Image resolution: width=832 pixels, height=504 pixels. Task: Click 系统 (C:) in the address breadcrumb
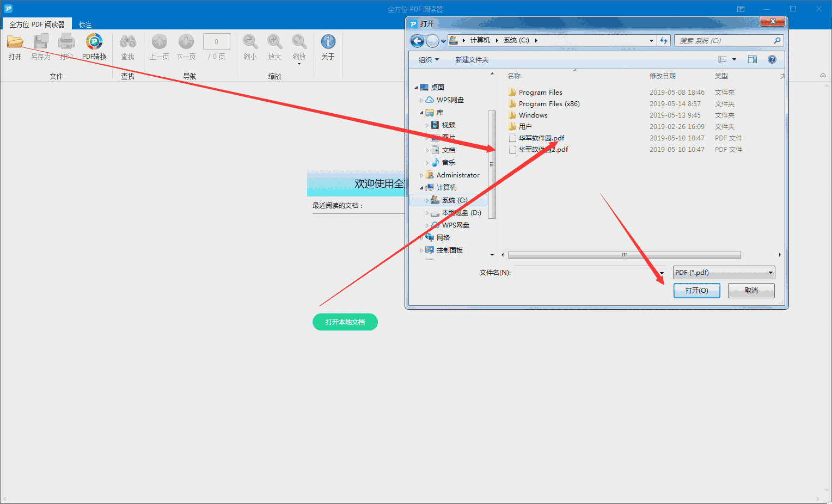tap(516, 40)
